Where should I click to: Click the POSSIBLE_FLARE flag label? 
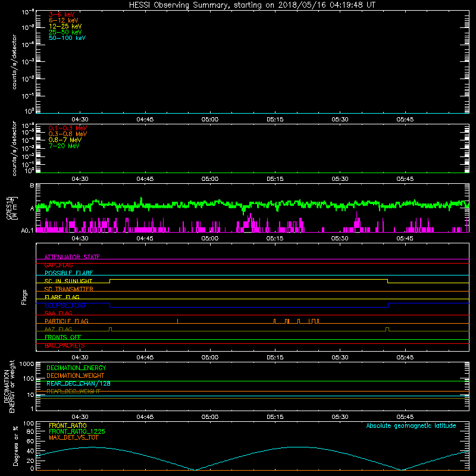pyautogui.click(x=68, y=273)
